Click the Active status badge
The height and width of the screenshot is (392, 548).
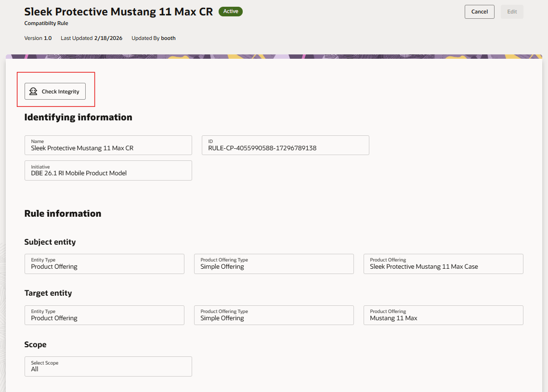231,11
